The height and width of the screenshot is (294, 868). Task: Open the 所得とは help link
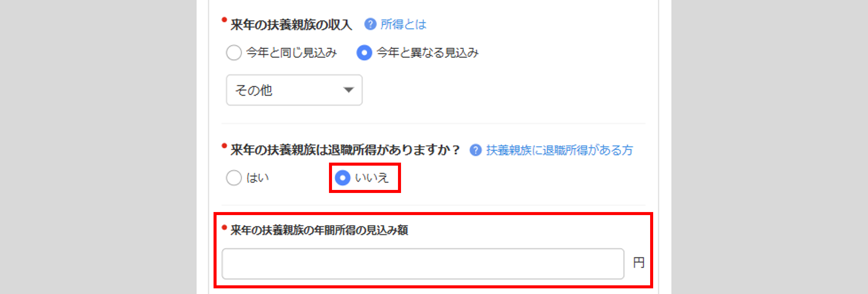click(404, 24)
